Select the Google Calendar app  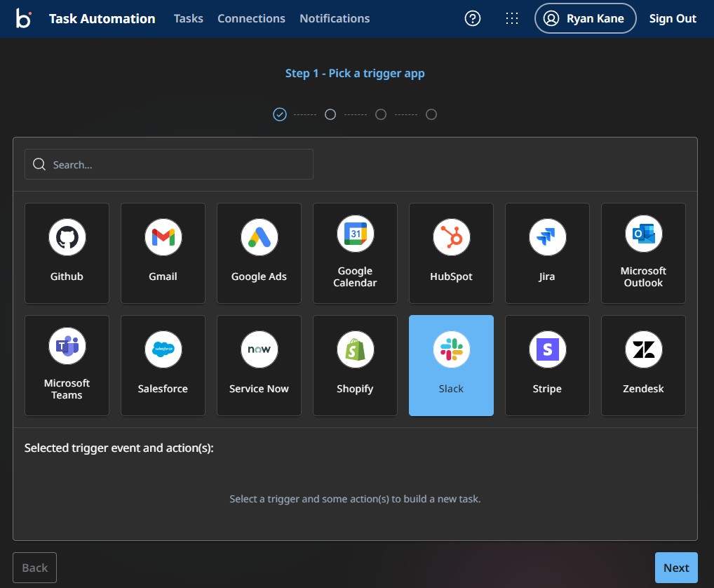pyautogui.click(x=355, y=253)
